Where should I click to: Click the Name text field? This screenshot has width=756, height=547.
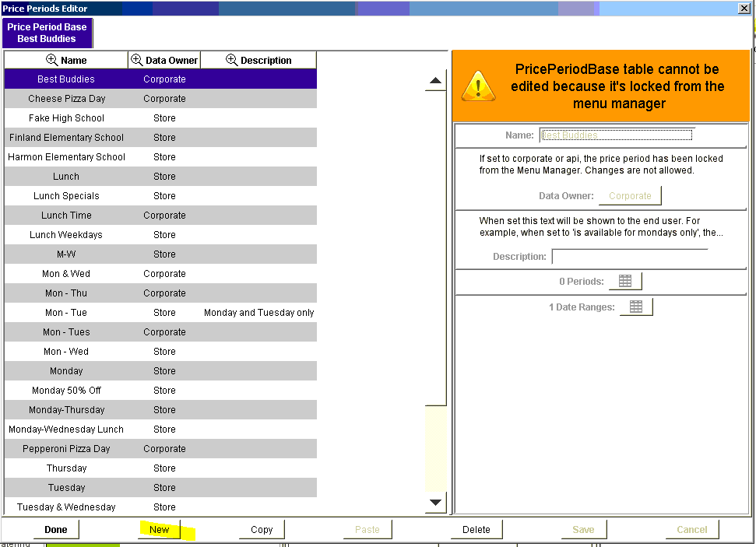tap(616, 135)
